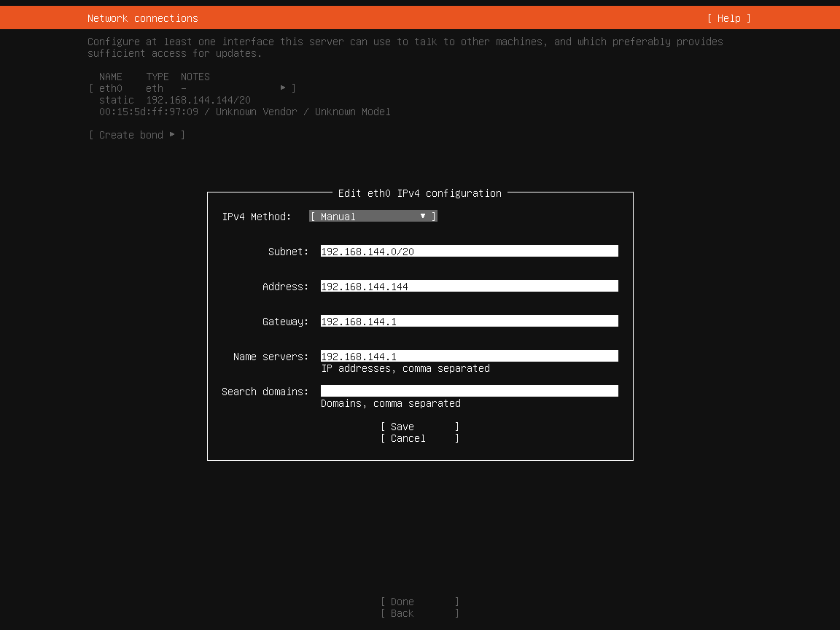
Task: Click the Network connections header title
Action: point(143,18)
